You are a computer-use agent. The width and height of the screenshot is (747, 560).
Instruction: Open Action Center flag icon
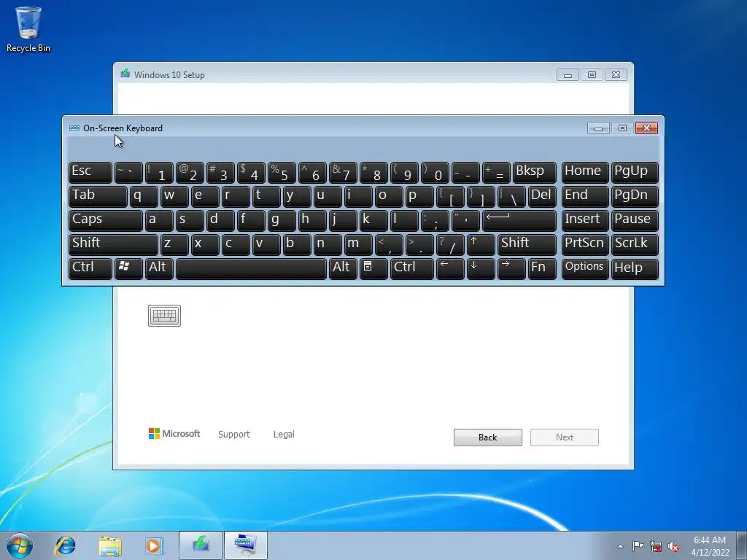point(638,546)
